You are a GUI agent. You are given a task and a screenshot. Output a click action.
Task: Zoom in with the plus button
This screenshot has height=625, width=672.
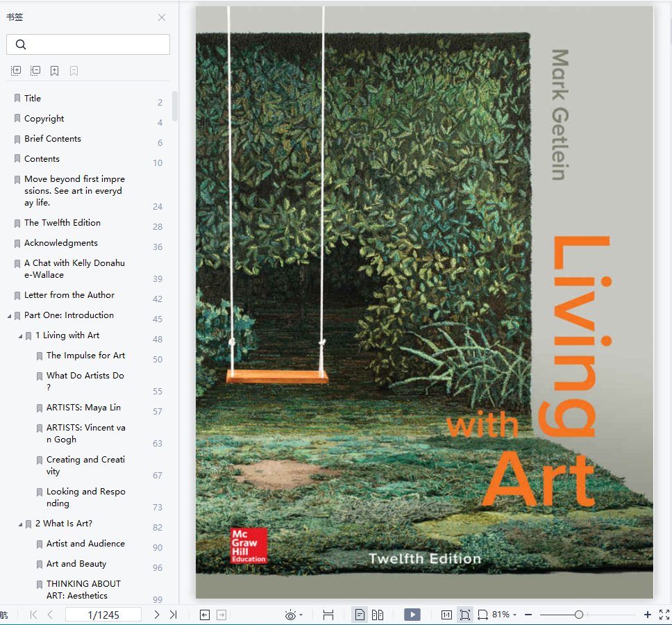pos(648,615)
